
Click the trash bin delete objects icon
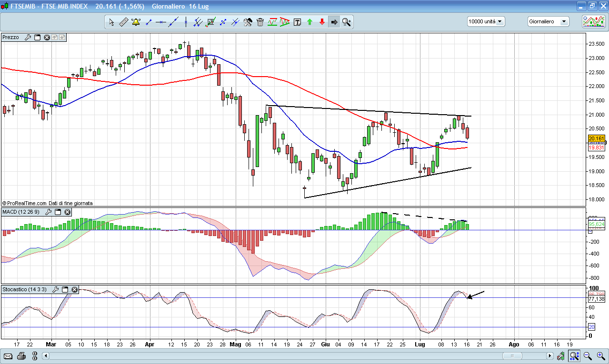pos(260,22)
